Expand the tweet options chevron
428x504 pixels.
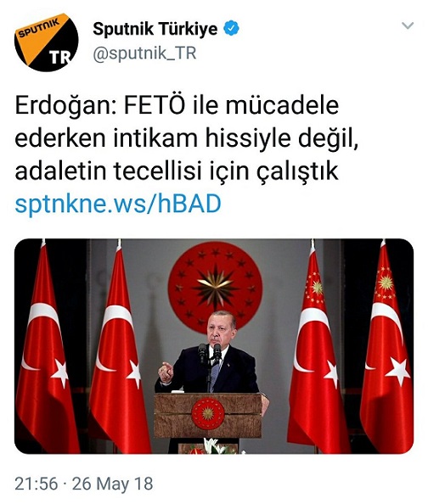pos(408,25)
